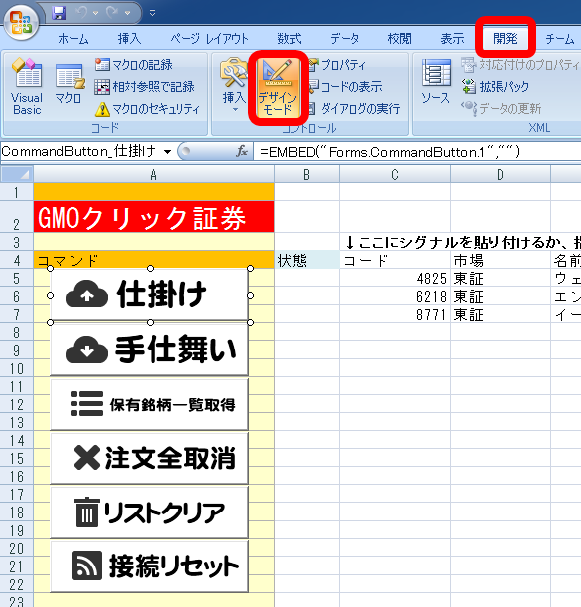Save the workbook with the floppy icon

pyautogui.click(x=59, y=13)
